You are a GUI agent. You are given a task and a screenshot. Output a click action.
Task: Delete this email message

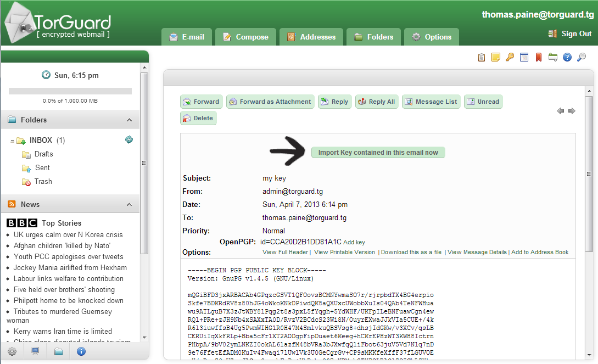click(198, 118)
